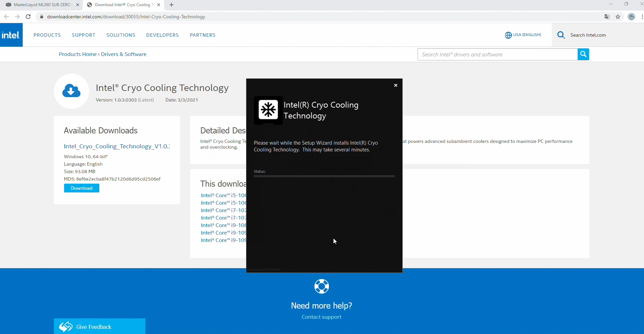Click the globe icon for USA (English)
Viewport: 644px width, 334px height.
pyautogui.click(x=508, y=35)
